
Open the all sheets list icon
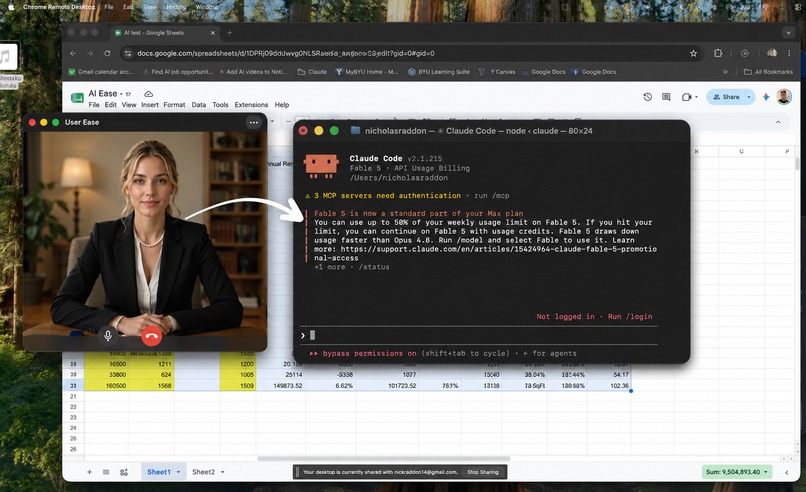pos(106,472)
